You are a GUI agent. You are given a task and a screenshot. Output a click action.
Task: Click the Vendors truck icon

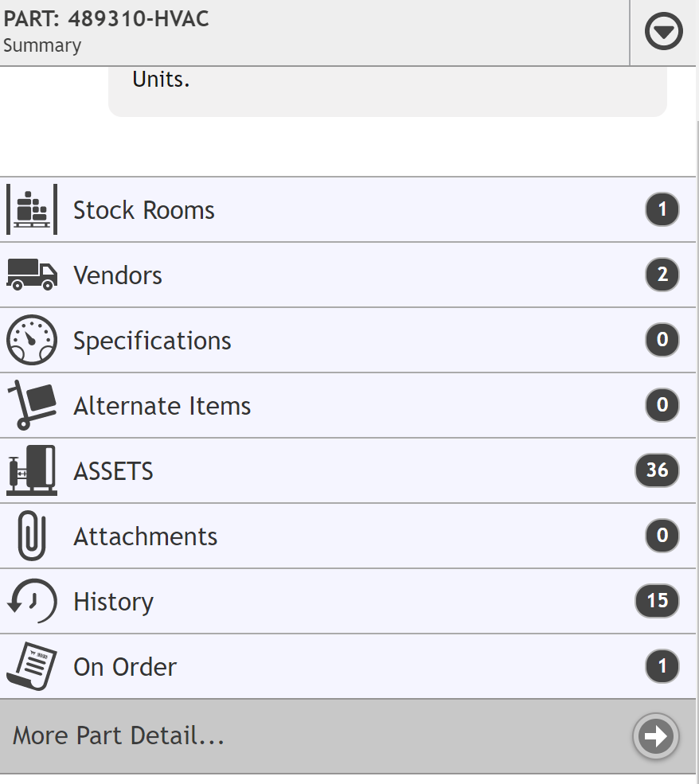32,275
